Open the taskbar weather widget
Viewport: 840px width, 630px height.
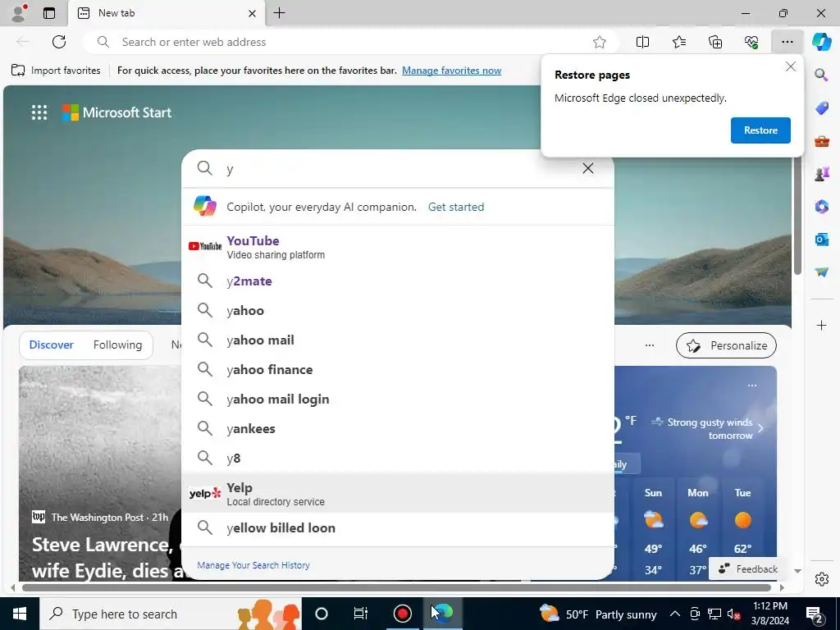point(597,614)
